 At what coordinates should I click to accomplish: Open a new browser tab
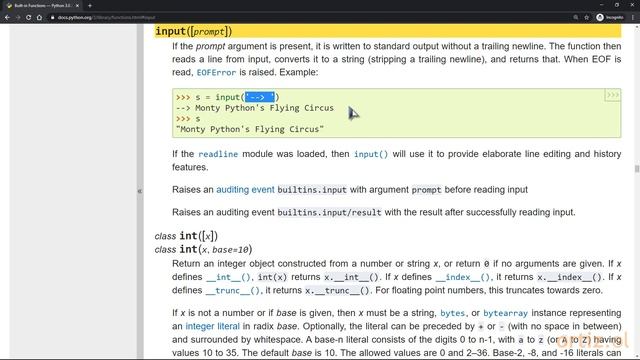tap(90, 6)
